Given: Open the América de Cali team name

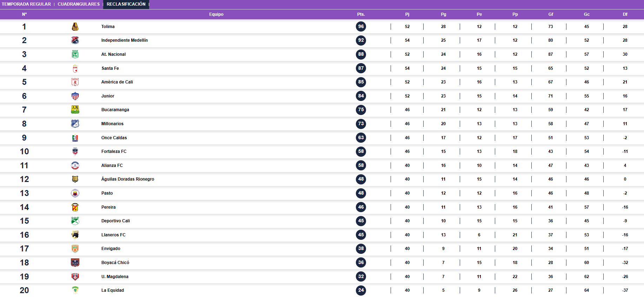Looking at the screenshot, I should pos(117,82).
